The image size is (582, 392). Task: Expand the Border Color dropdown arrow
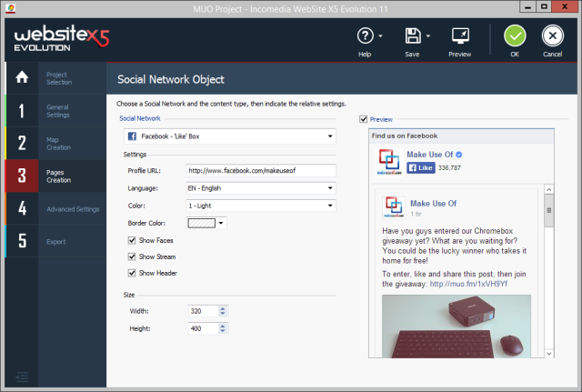(221, 223)
